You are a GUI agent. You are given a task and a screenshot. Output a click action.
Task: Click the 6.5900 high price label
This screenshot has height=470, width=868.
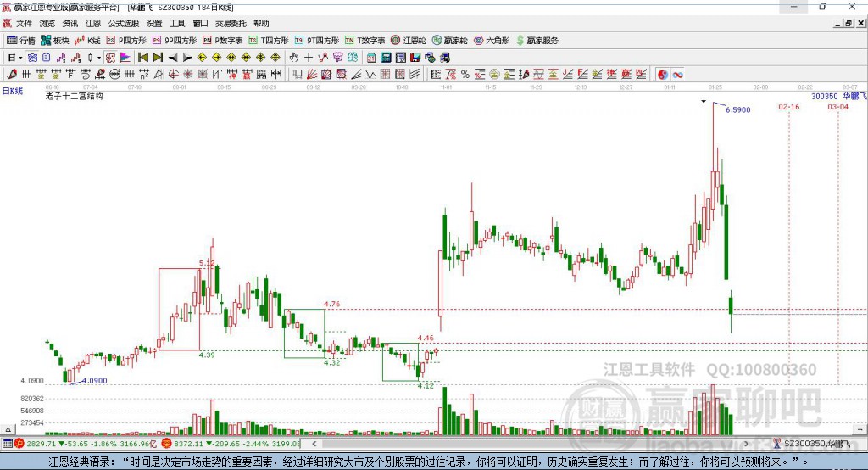(x=738, y=109)
